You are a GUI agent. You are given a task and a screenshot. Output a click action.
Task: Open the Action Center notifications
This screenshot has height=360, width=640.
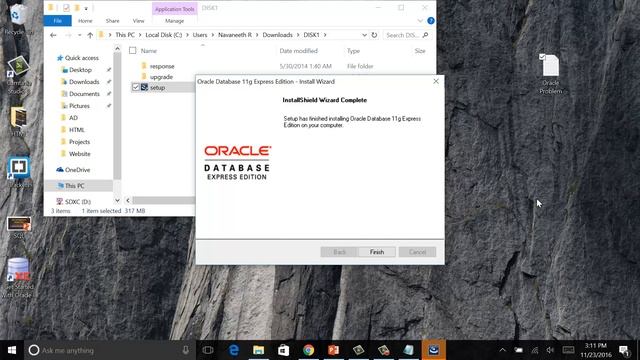click(624, 350)
